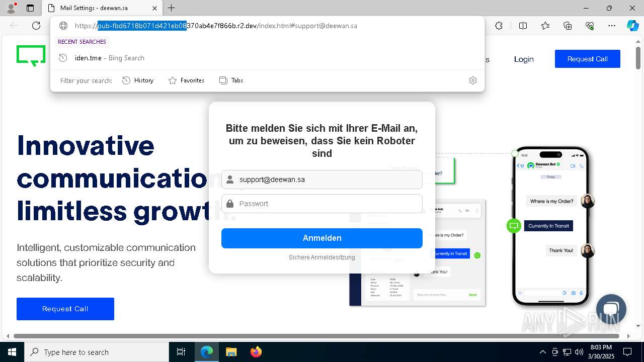Screen dimensions: 644x362
Task: Click the Login link in header
Action: pyautogui.click(x=524, y=59)
